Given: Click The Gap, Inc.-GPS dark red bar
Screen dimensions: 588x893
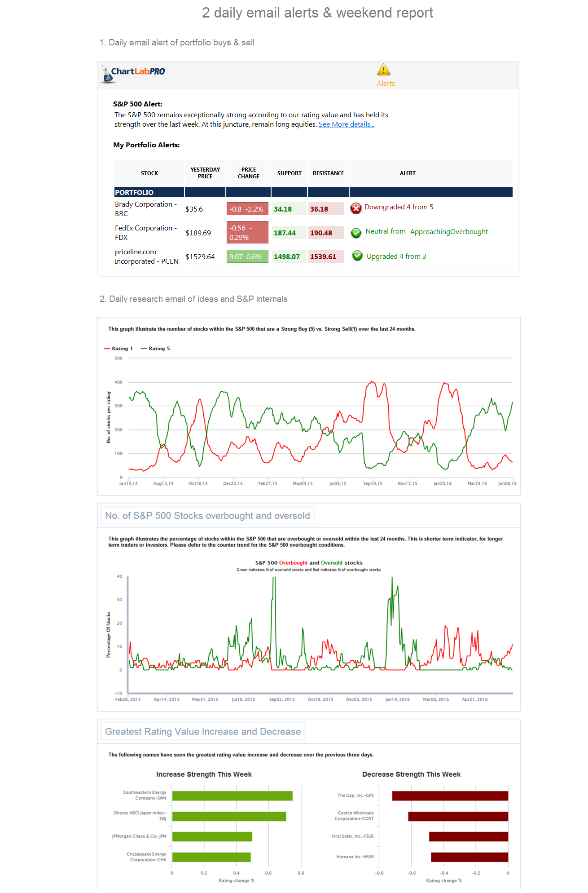Looking at the screenshot, I should click(450, 796).
